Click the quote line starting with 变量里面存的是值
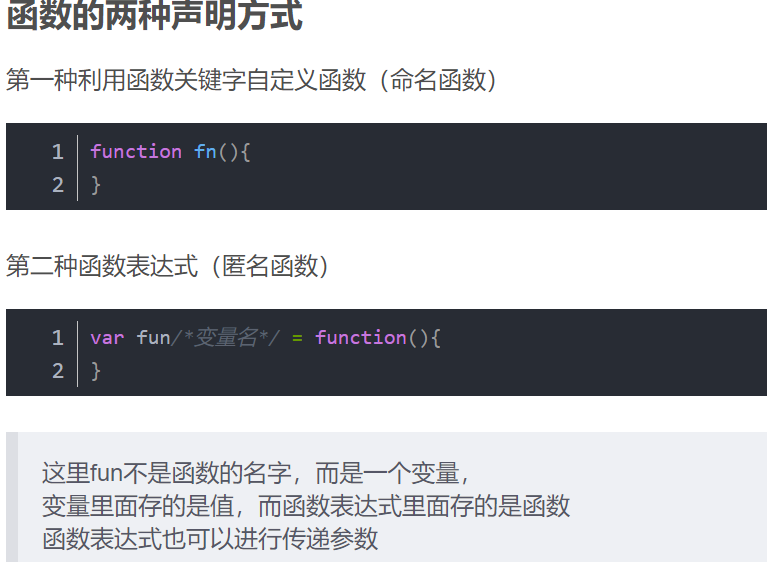 tap(306, 505)
